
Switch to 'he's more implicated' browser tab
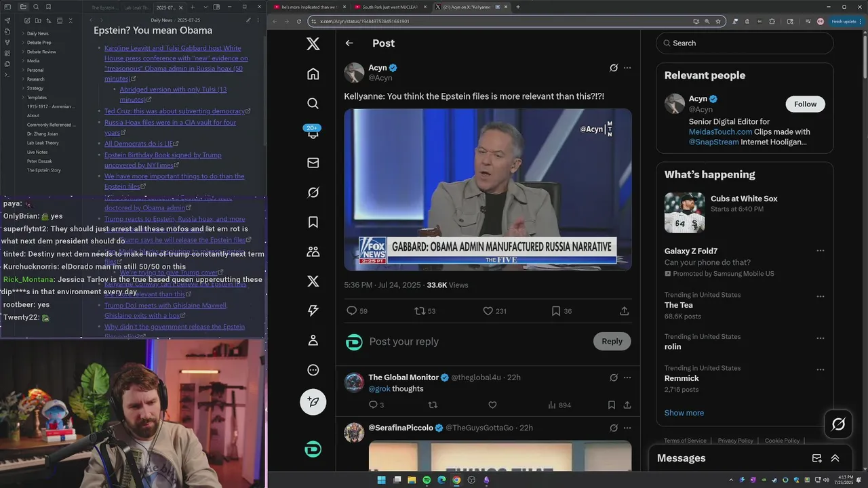point(309,7)
